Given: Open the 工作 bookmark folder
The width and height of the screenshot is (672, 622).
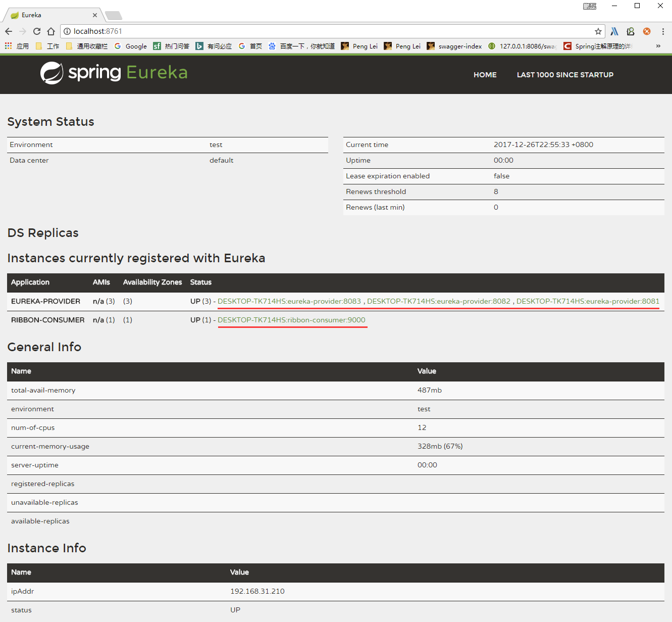Looking at the screenshot, I should 47,46.
